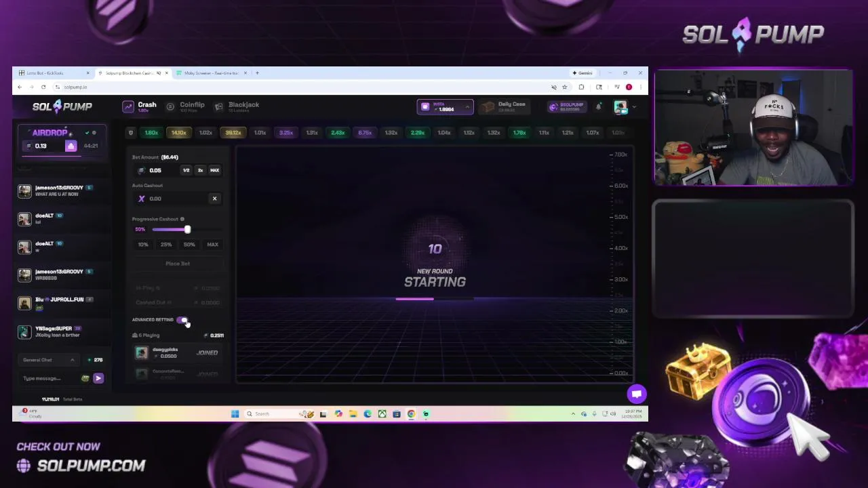This screenshot has height=488, width=868.
Task: Click YNSage:SUPER username in chat
Action: pyautogui.click(x=54, y=329)
